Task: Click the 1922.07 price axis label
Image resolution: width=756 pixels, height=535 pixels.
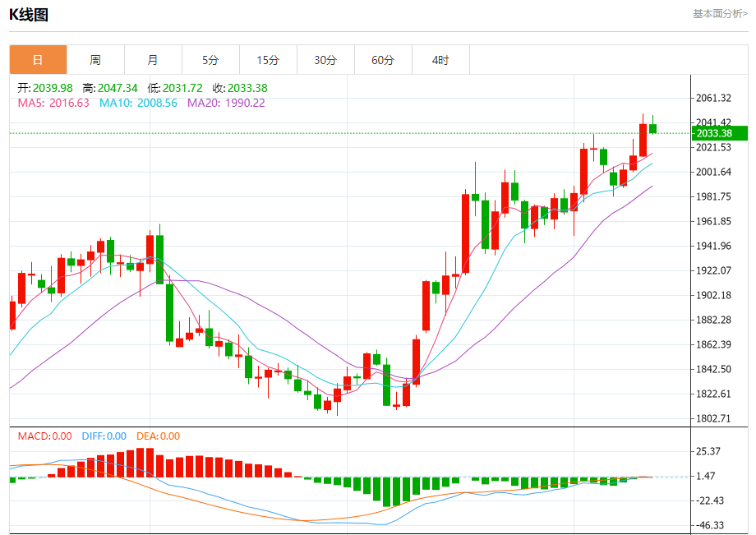Action: click(713, 270)
